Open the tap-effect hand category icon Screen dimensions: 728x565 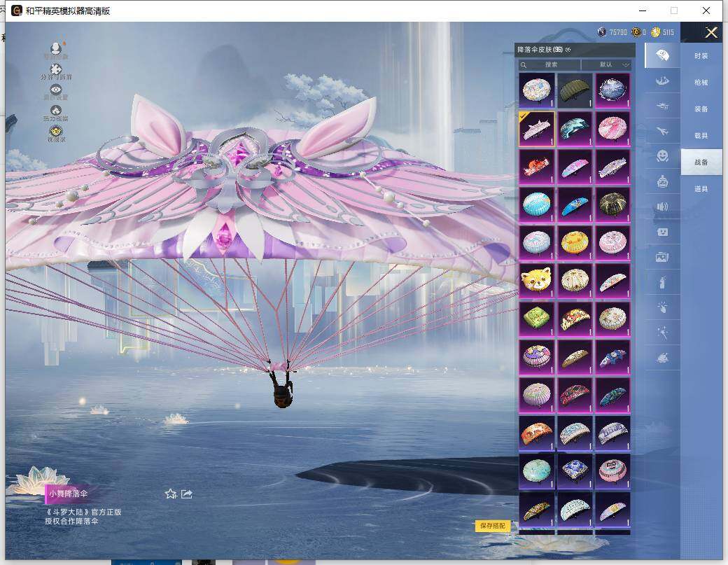(662, 307)
